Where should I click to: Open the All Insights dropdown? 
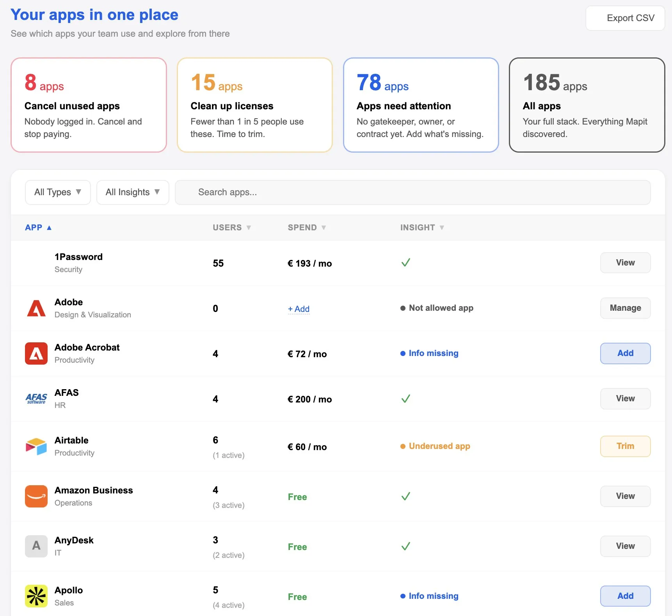[133, 192]
